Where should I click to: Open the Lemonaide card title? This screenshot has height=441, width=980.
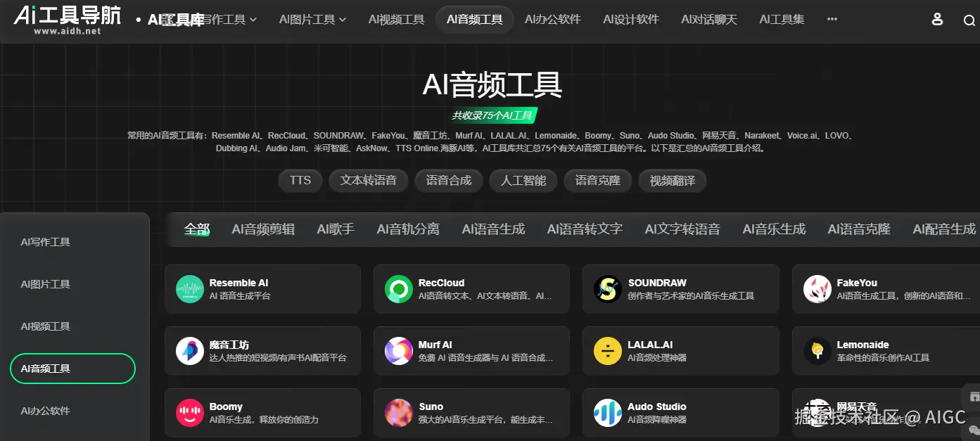(863, 345)
